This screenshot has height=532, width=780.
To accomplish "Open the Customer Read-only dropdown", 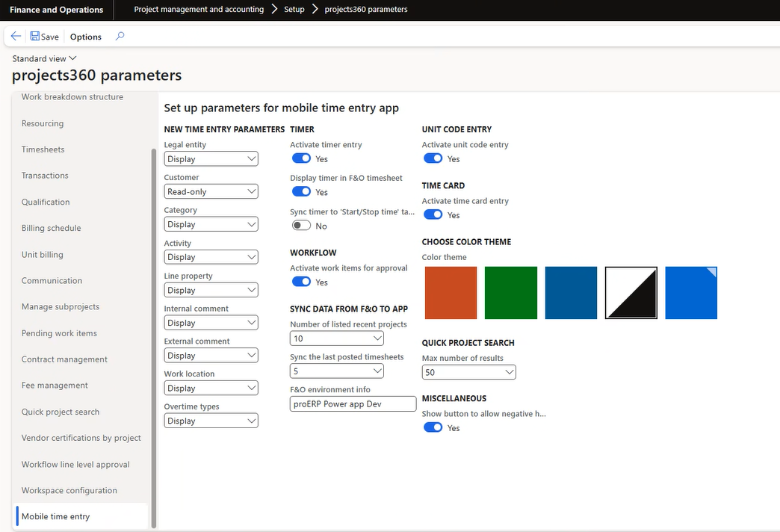I will point(211,191).
